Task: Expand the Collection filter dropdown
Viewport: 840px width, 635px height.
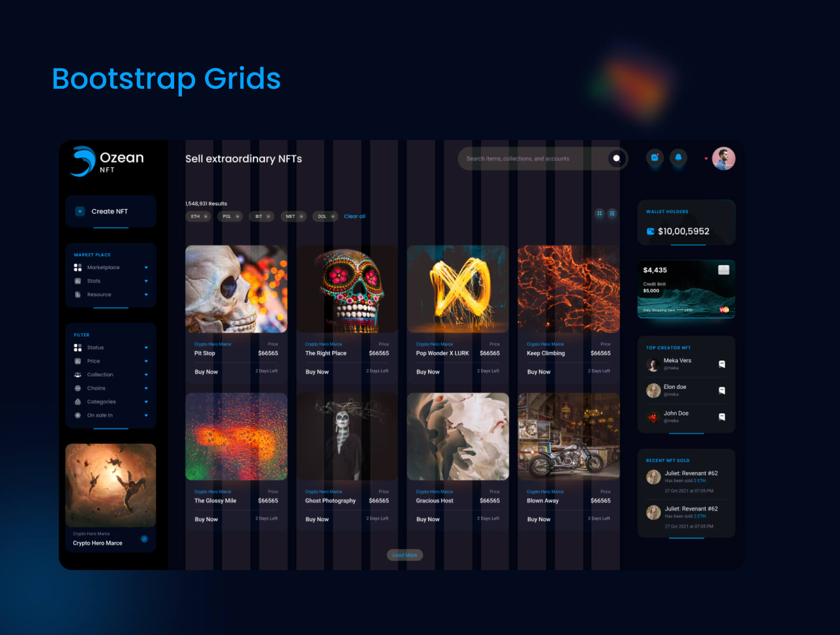Action: click(x=146, y=375)
